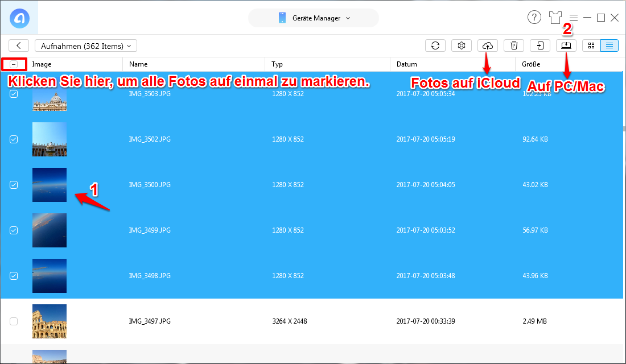Switch to grid view
This screenshot has width=626, height=364.
coord(592,45)
